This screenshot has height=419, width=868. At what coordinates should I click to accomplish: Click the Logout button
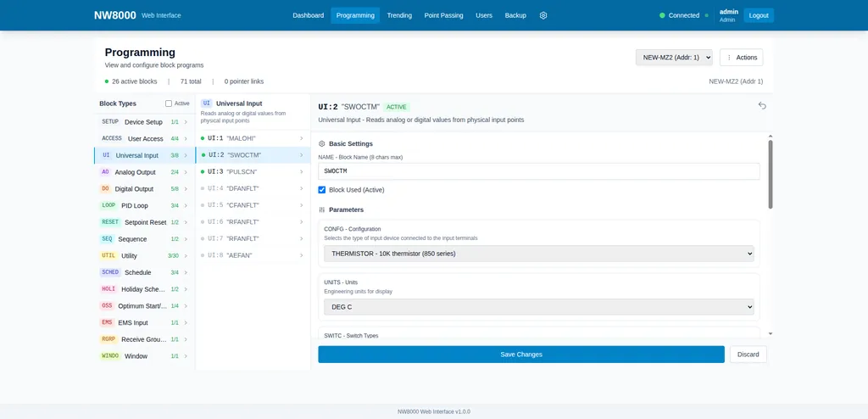759,15
